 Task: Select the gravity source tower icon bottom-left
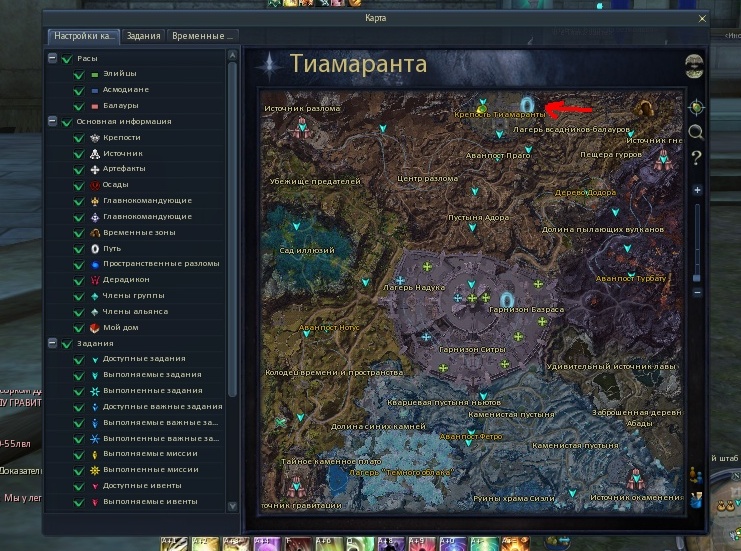(296, 486)
